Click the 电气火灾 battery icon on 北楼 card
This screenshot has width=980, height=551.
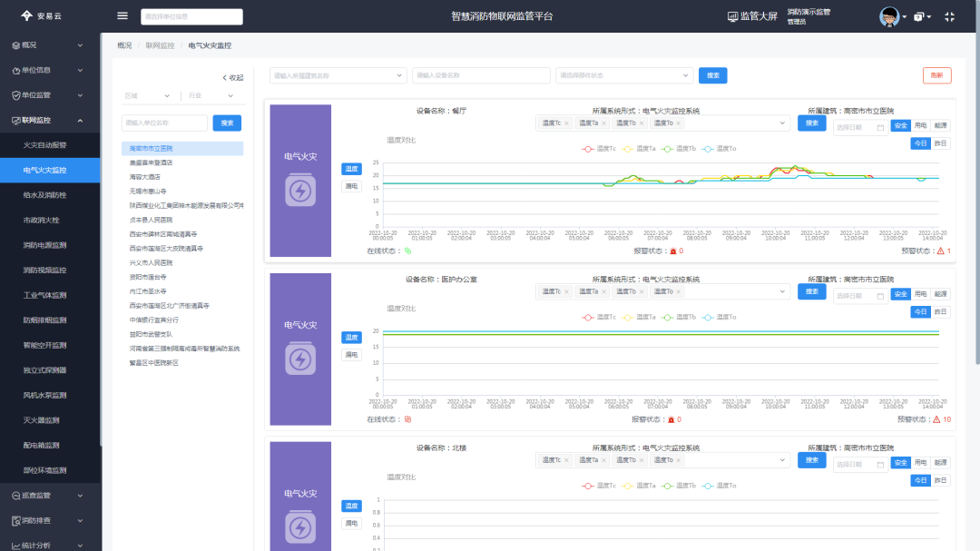[x=300, y=527]
